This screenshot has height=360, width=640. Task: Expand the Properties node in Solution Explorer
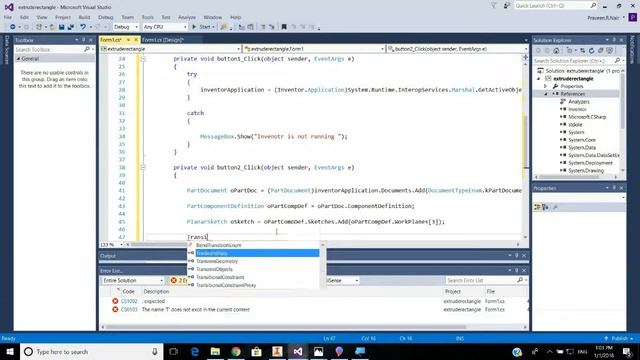coord(546,86)
